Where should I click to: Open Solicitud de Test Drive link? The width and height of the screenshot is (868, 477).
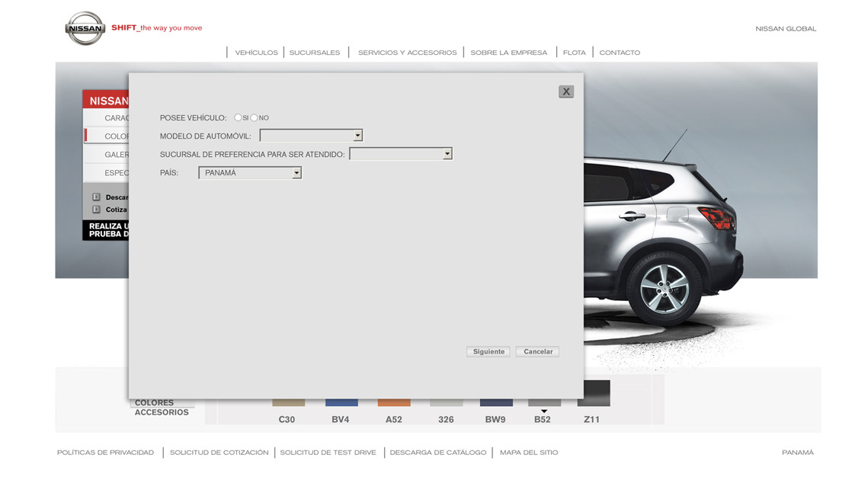[x=328, y=453]
